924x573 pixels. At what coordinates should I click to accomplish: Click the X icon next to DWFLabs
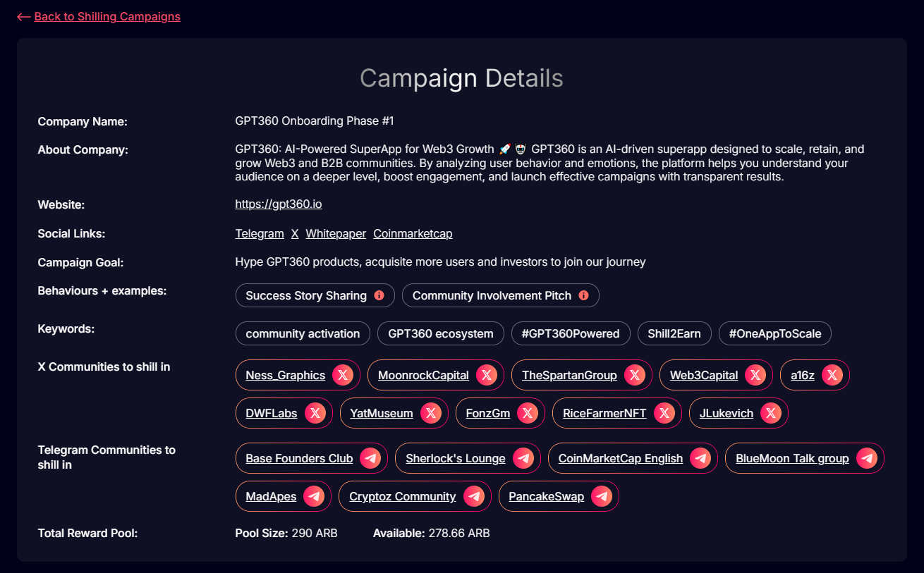coord(315,413)
